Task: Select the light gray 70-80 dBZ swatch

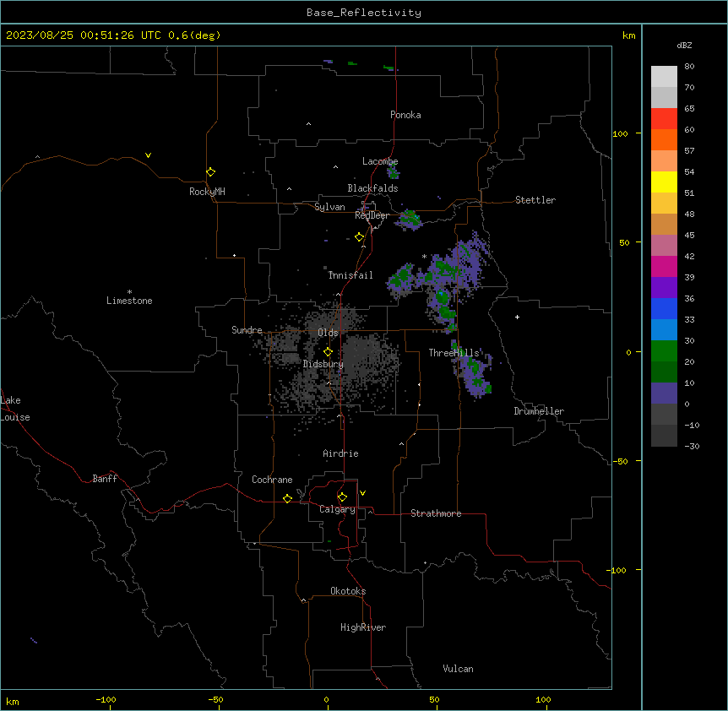Action: coord(664,77)
